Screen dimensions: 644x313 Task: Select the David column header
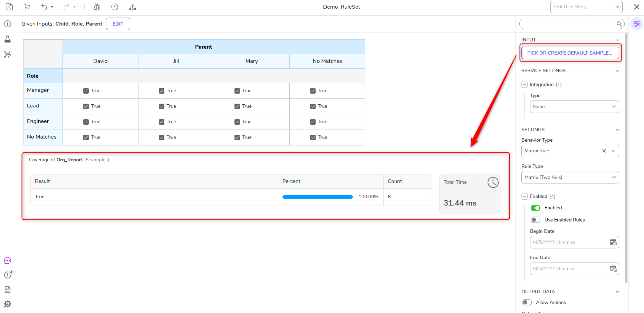point(100,61)
